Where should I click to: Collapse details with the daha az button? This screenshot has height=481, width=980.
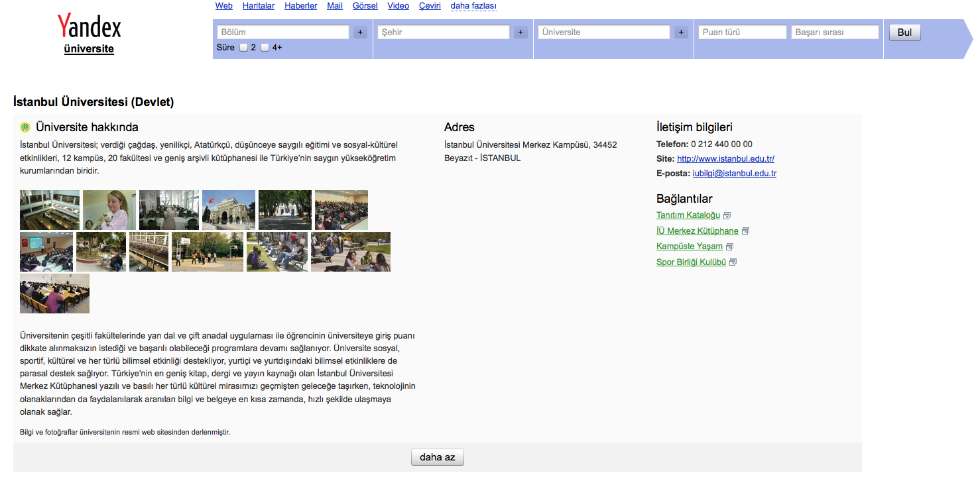pyautogui.click(x=438, y=457)
